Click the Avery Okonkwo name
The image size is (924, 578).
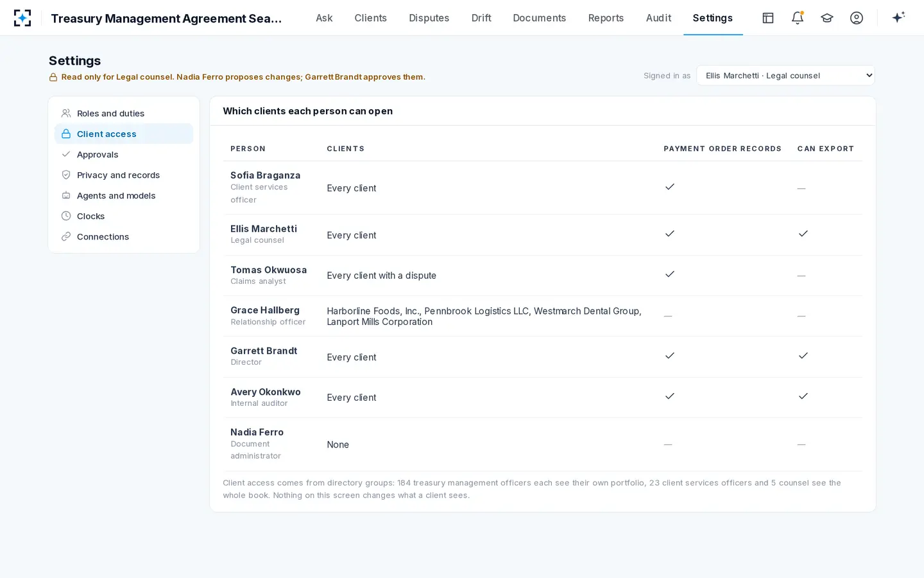tap(266, 392)
